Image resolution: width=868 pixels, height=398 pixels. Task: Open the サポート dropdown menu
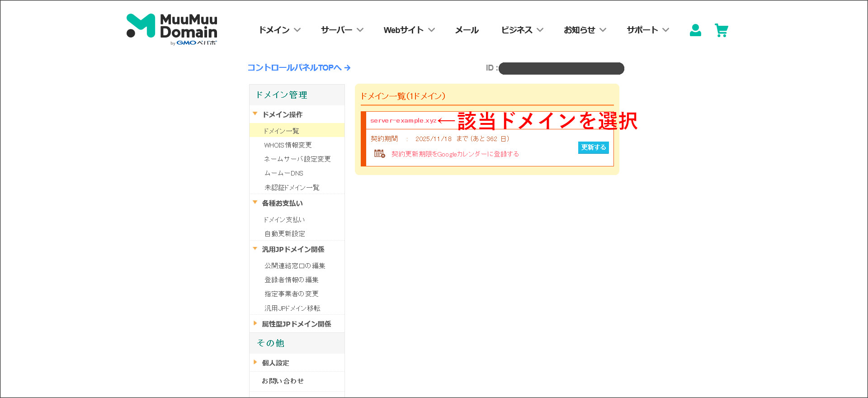(x=648, y=30)
